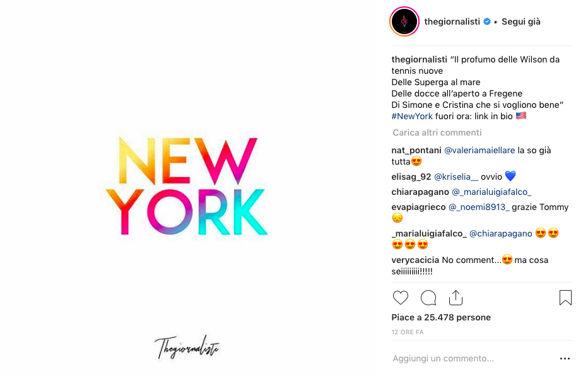
Task: Click the 12 ORE FA timestamp
Action: [408, 332]
